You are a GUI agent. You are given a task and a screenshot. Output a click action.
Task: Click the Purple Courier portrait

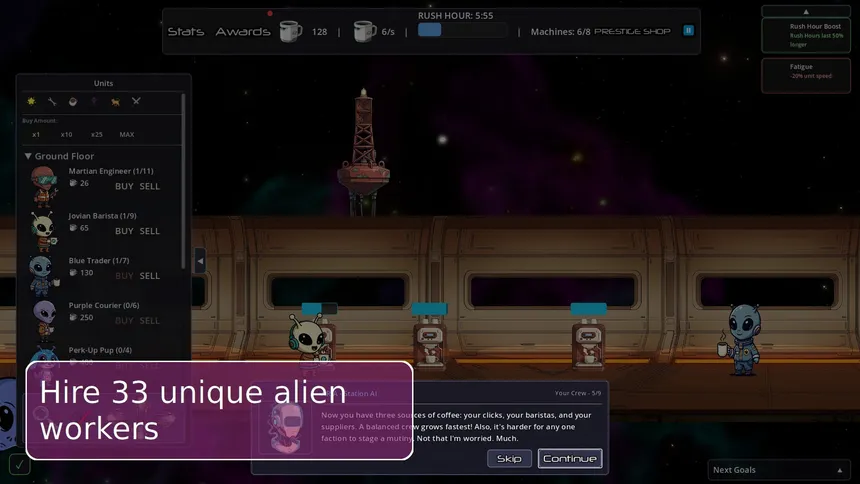point(44,320)
